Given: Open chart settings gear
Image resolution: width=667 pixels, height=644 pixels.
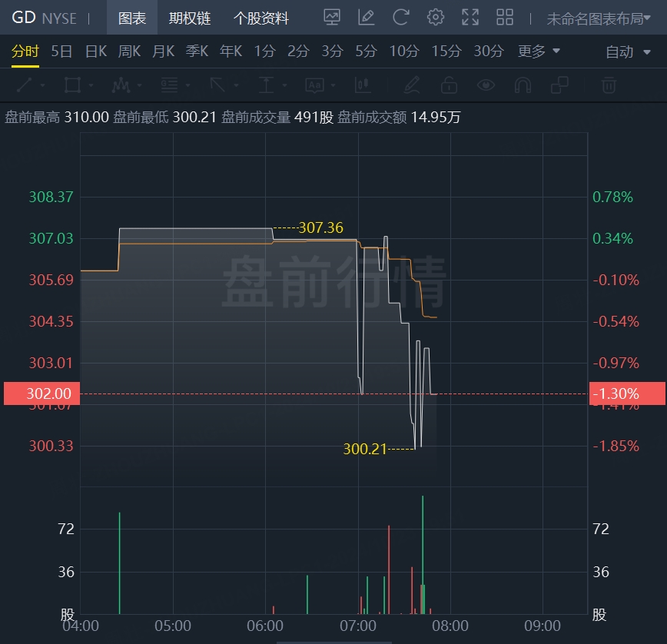Looking at the screenshot, I should (x=436, y=18).
